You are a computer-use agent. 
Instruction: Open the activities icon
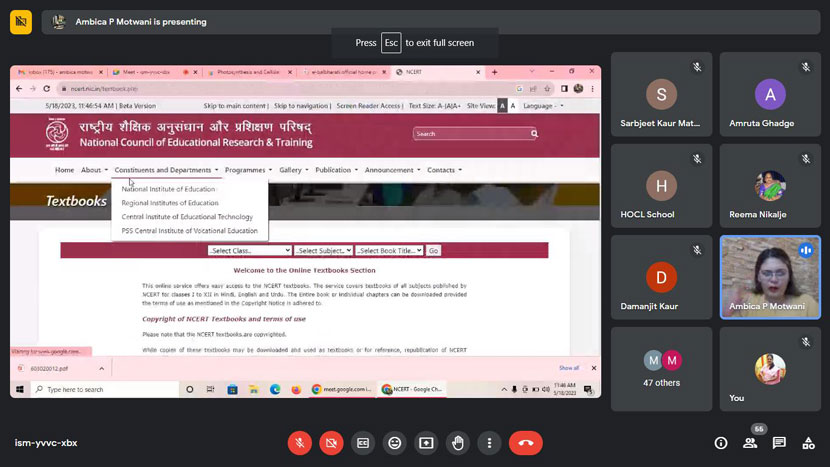click(x=808, y=443)
